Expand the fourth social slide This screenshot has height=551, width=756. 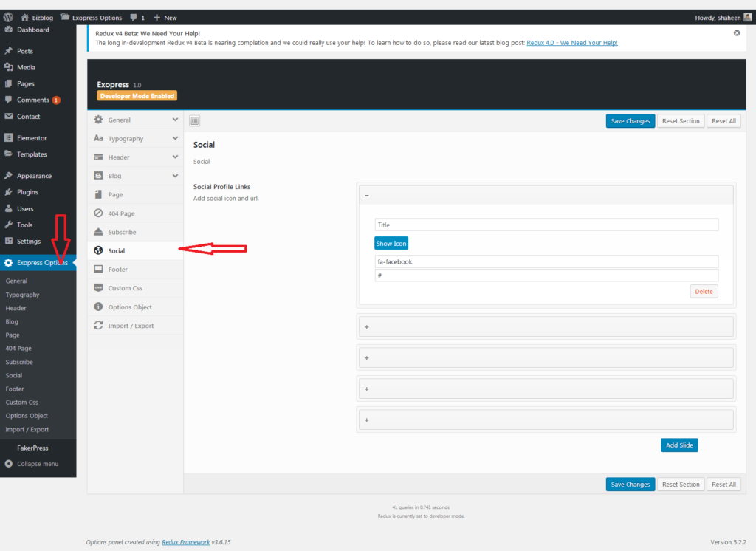coord(367,389)
